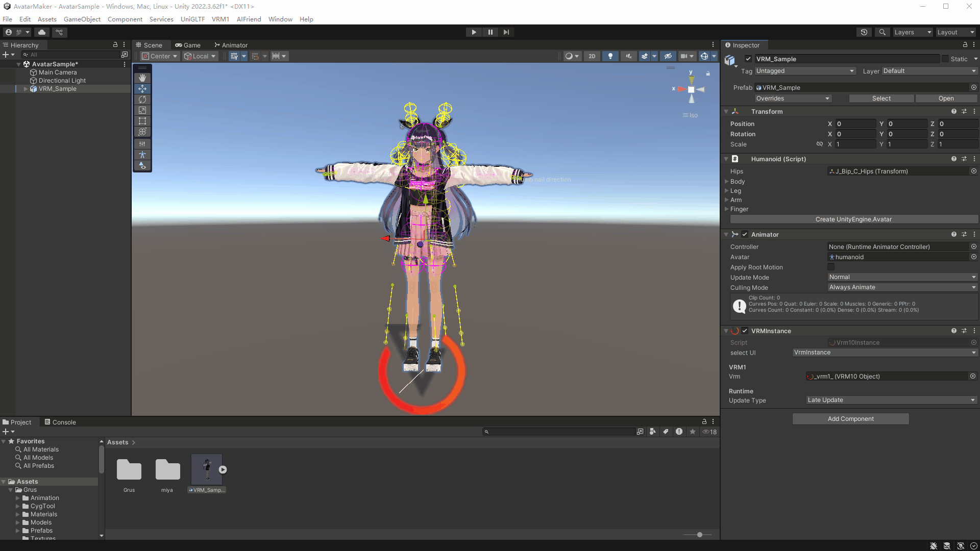Open the UniGLTF menu
The image size is (980, 551).
192,19
